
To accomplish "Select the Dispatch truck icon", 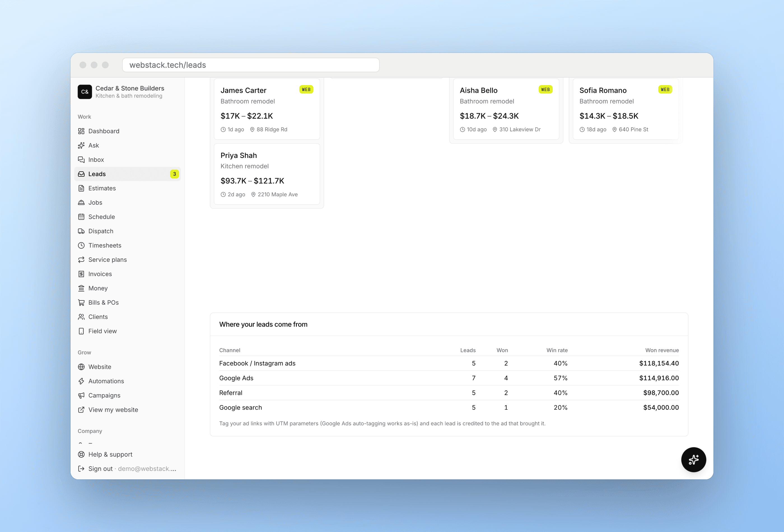I will [x=81, y=231].
